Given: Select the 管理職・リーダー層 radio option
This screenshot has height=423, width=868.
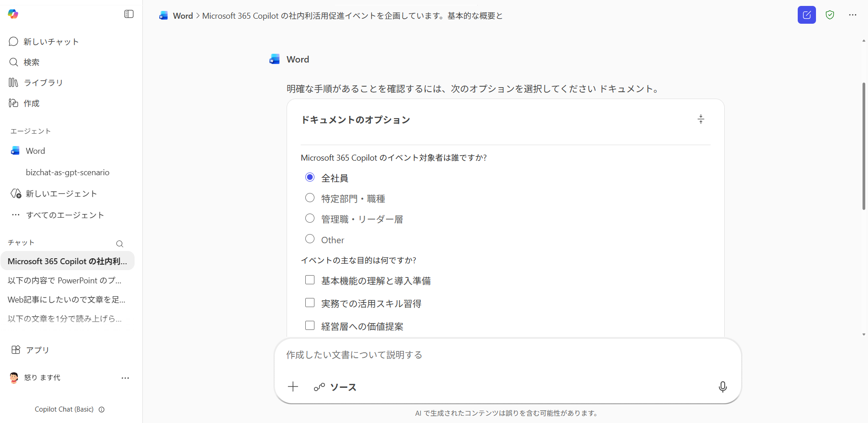Looking at the screenshot, I should (x=310, y=219).
